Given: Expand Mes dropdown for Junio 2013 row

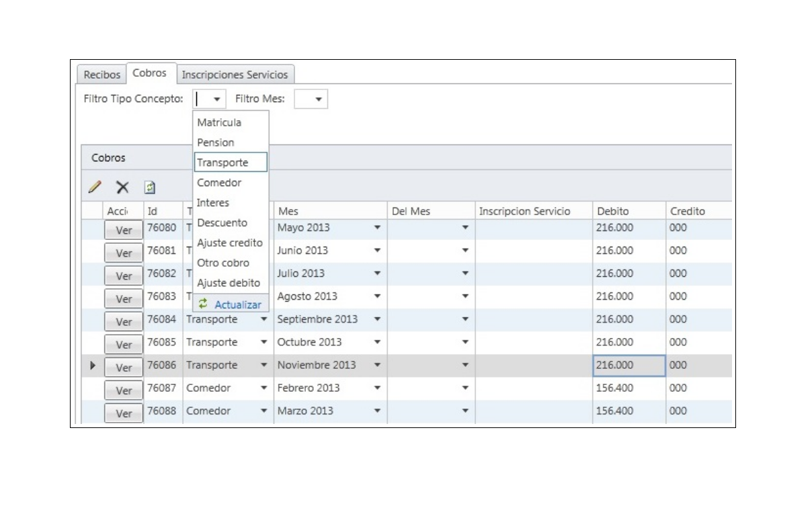Looking at the screenshot, I should point(377,251).
